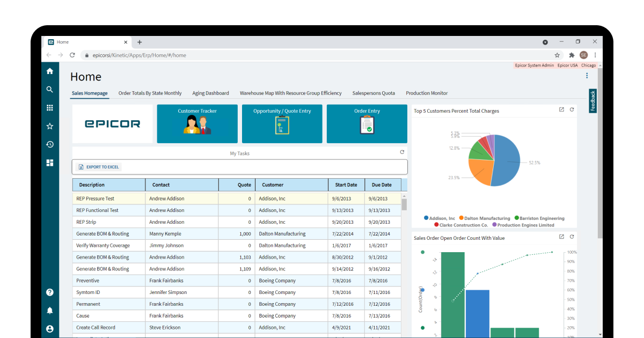The height and width of the screenshot is (338, 644).
Task: Toggle Production Engines Limited legend entry
Action: (523, 225)
